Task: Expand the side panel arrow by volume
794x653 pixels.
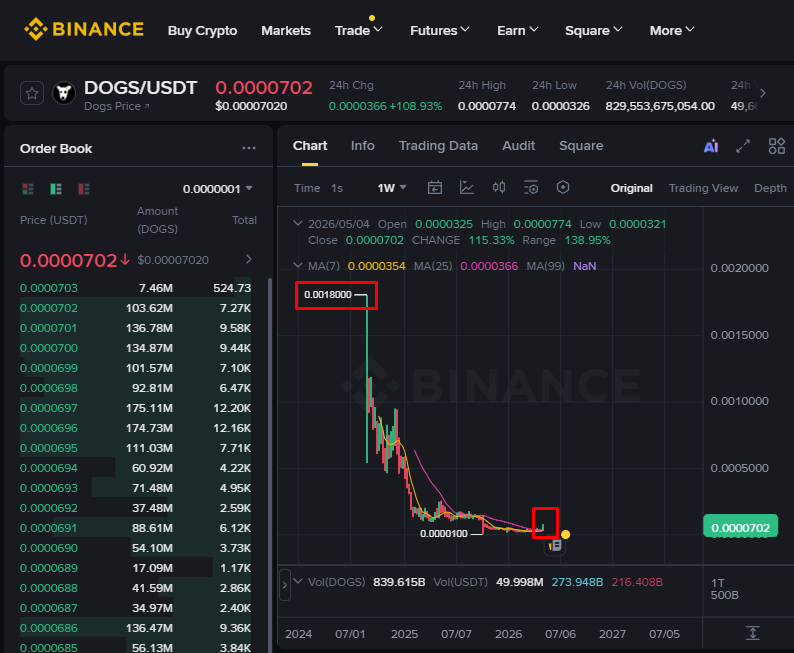Action: (x=285, y=585)
